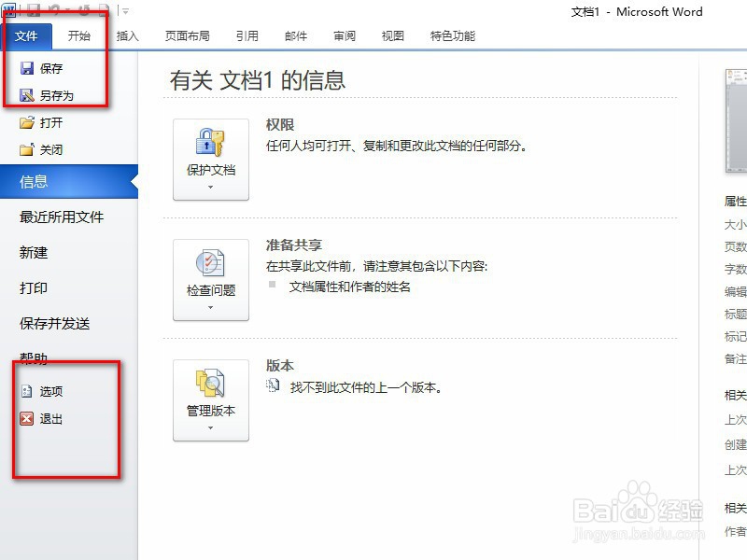747x560 pixels.
Task: Click the Save (保存) floppy disk icon
Action: [27, 68]
